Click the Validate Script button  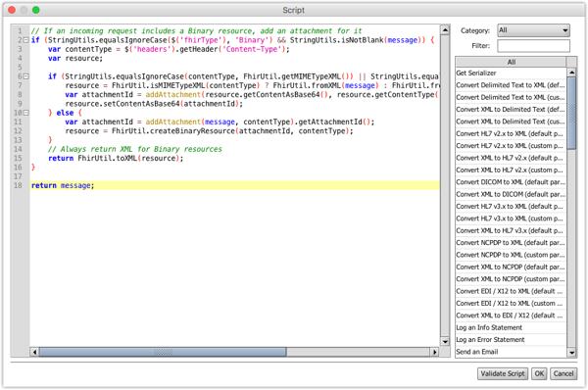click(503, 373)
